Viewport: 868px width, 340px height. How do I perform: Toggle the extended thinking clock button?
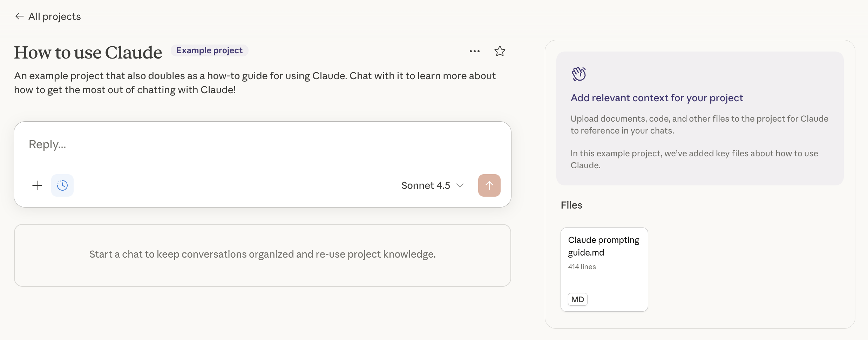(62, 185)
